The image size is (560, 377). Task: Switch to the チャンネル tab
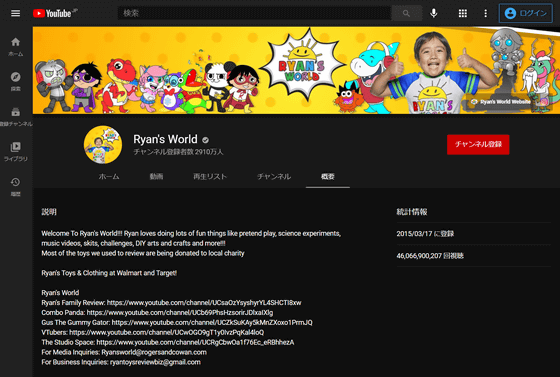click(x=274, y=176)
